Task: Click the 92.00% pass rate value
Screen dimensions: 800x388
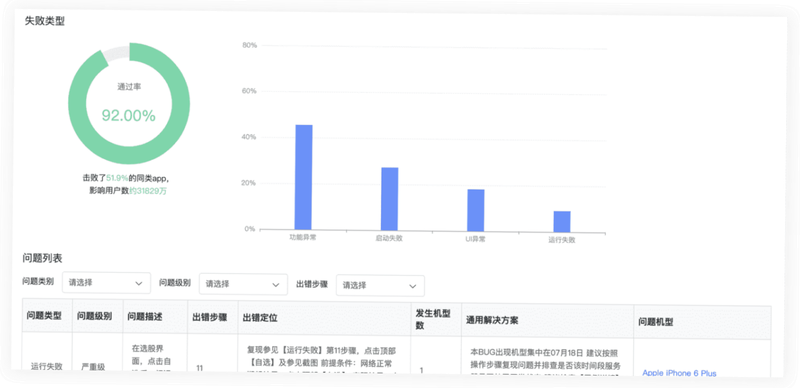Action: (129, 116)
